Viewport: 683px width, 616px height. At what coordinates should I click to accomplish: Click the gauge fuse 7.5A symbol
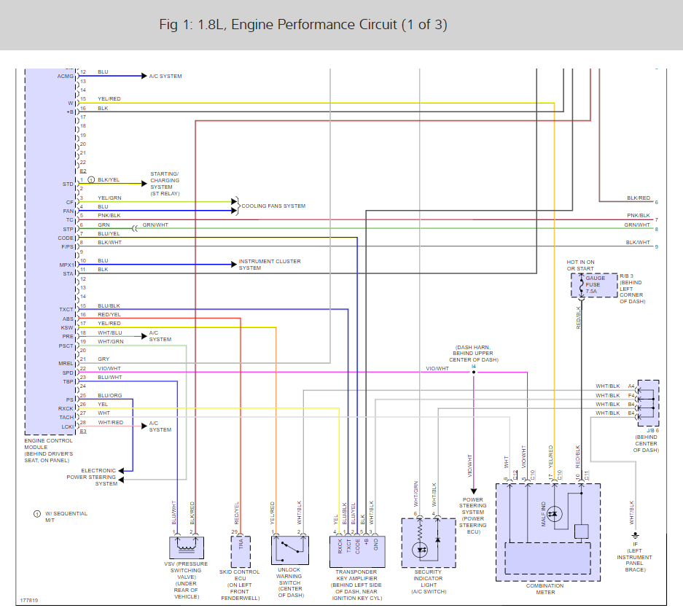581,286
